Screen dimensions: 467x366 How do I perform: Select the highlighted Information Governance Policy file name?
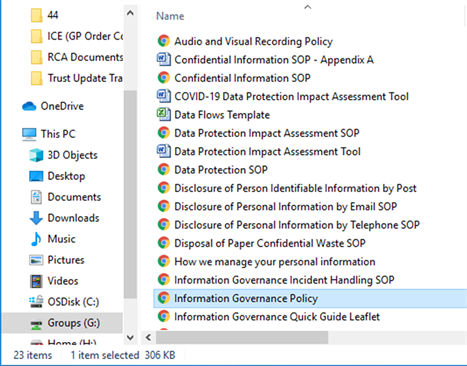(x=246, y=298)
